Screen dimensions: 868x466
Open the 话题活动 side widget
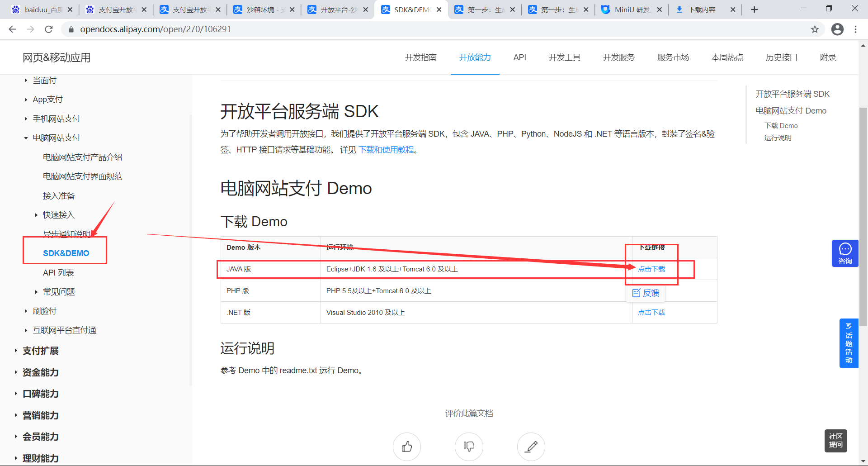849,343
